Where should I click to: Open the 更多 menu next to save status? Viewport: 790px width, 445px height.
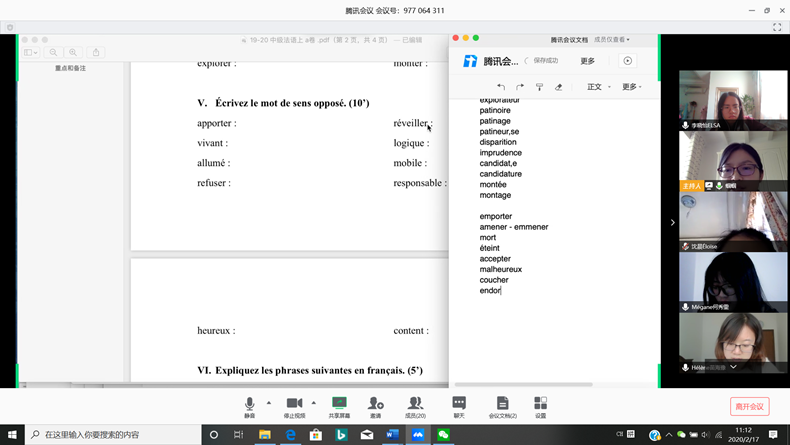[x=588, y=61]
